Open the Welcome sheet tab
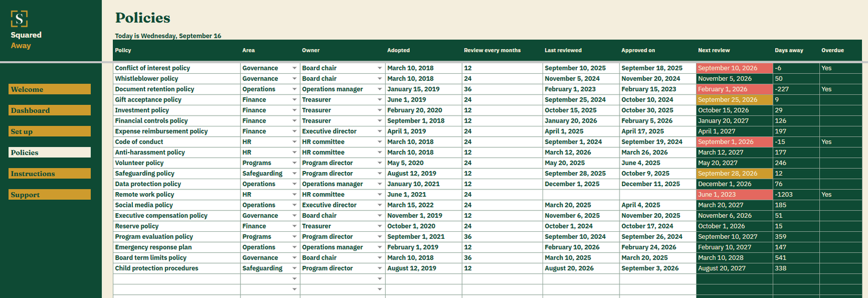 pyautogui.click(x=49, y=89)
